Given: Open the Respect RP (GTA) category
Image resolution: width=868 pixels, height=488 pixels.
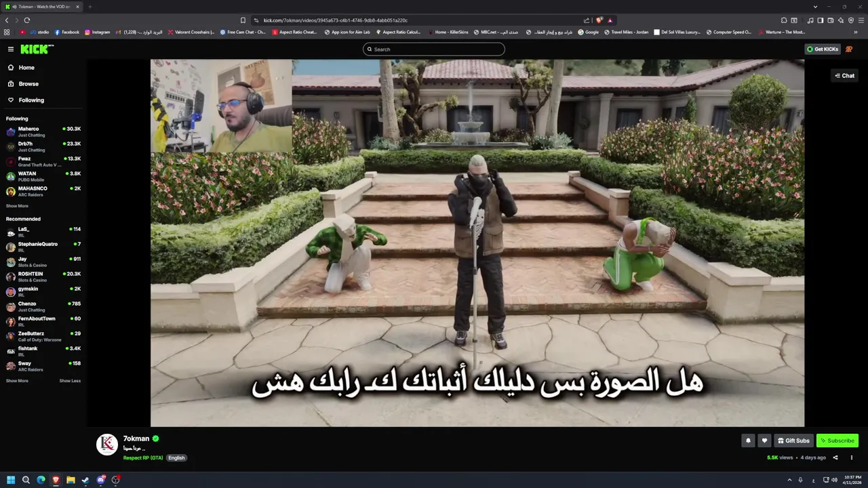Looking at the screenshot, I should tap(143, 458).
